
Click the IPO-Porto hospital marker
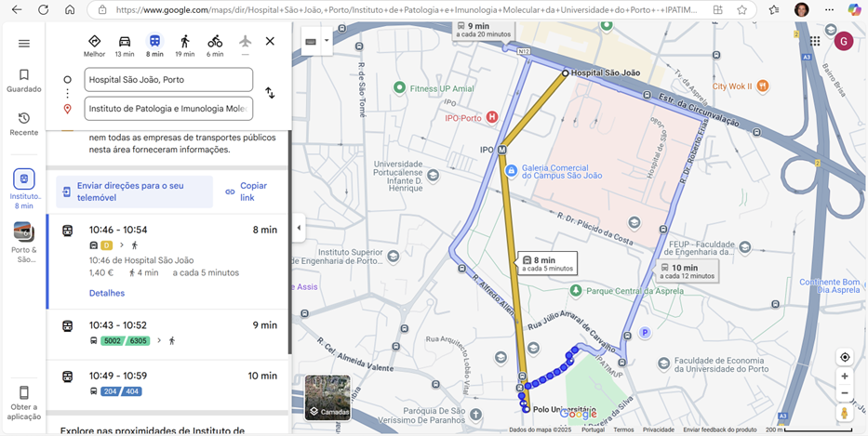pos(491,117)
